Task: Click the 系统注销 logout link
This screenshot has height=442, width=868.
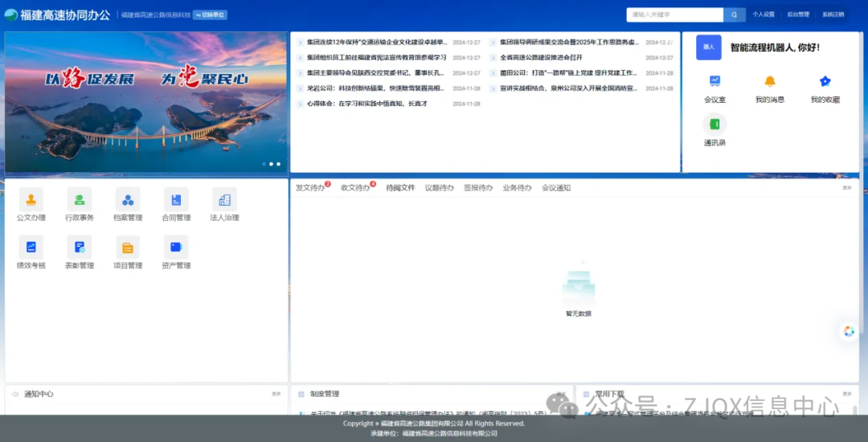Action: coord(833,14)
